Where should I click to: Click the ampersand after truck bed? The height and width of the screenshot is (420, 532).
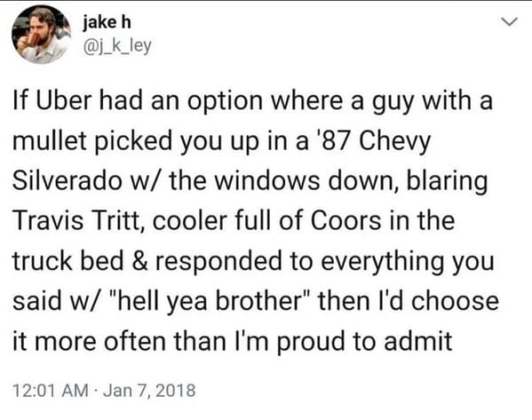(x=139, y=261)
